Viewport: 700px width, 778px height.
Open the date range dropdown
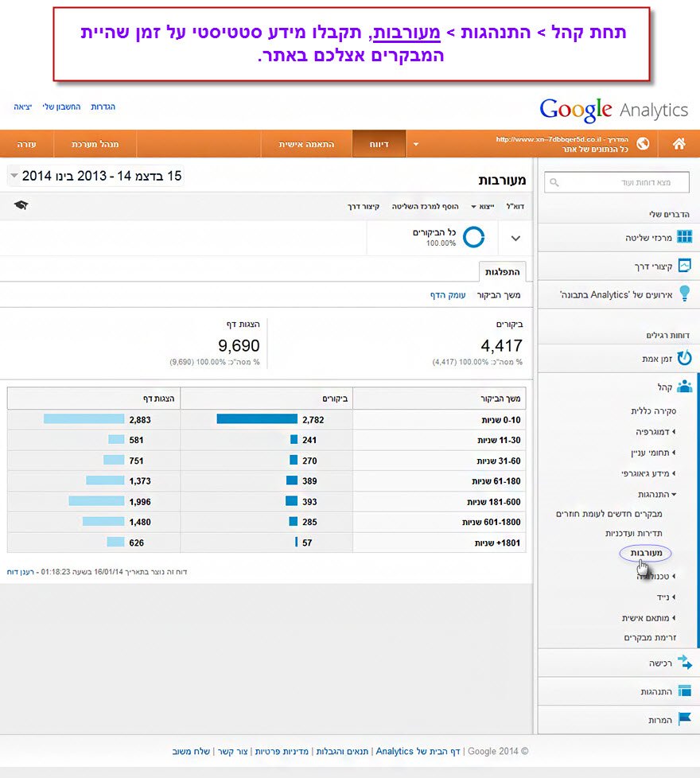click(15, 176)
